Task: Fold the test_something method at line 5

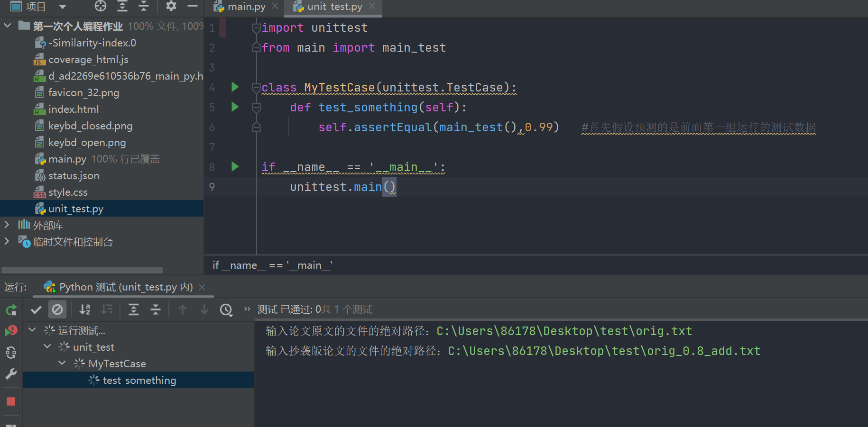Action: 256,108
